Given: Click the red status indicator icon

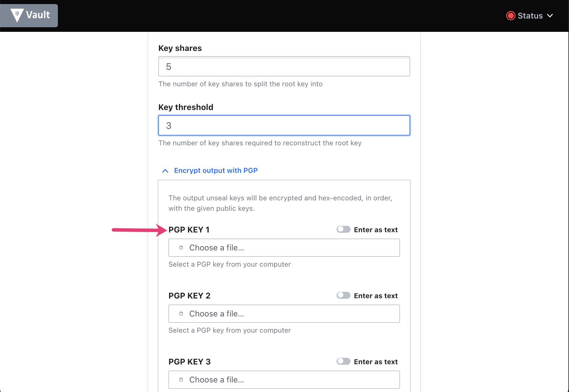Looking at the screenshot, I should pyautogui.click(x=511, y=16).
